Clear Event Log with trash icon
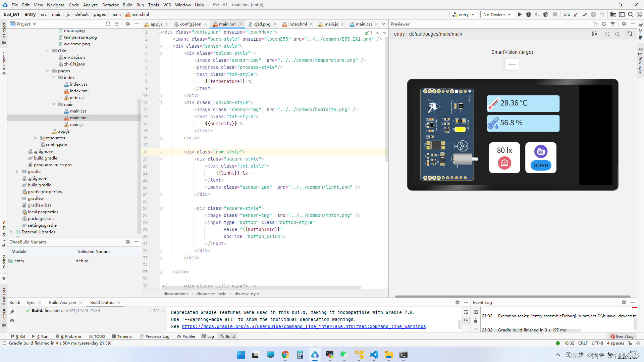 pos(476,321)
